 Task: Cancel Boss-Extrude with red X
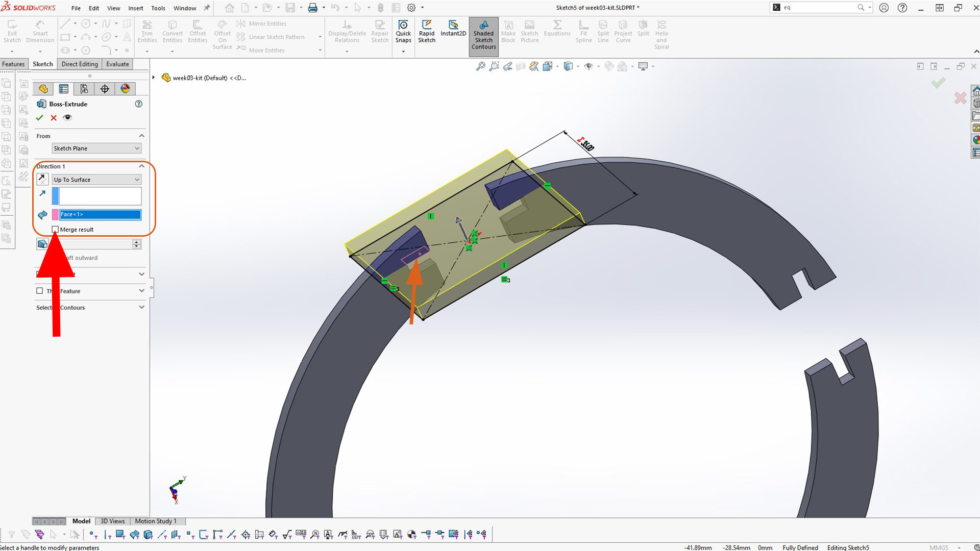[54, 118]
